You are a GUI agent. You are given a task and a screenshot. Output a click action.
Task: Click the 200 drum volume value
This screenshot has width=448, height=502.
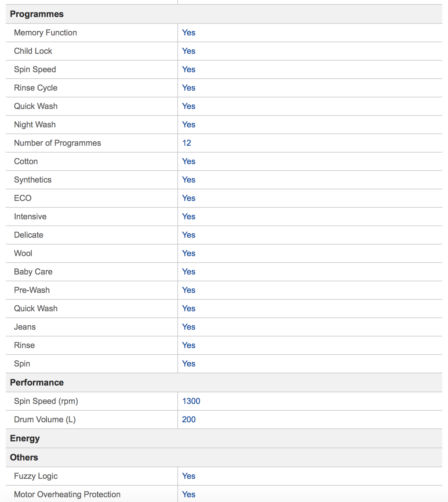pos(189,420)
